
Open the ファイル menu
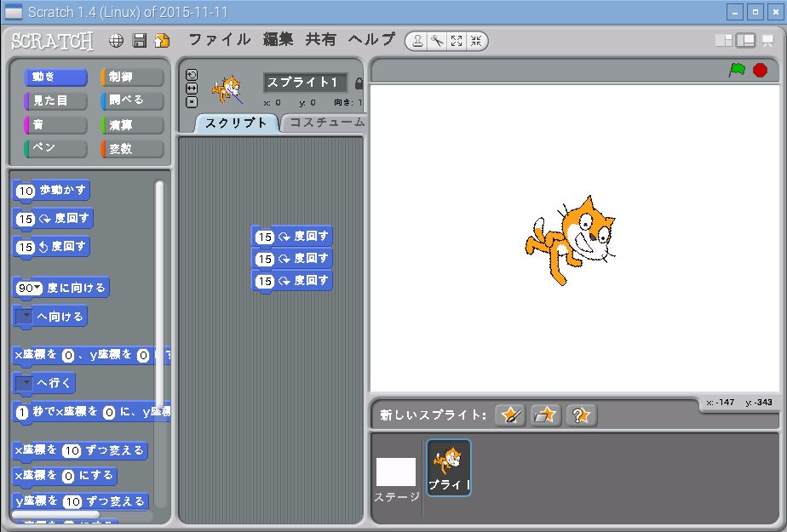tap(220, 40)
